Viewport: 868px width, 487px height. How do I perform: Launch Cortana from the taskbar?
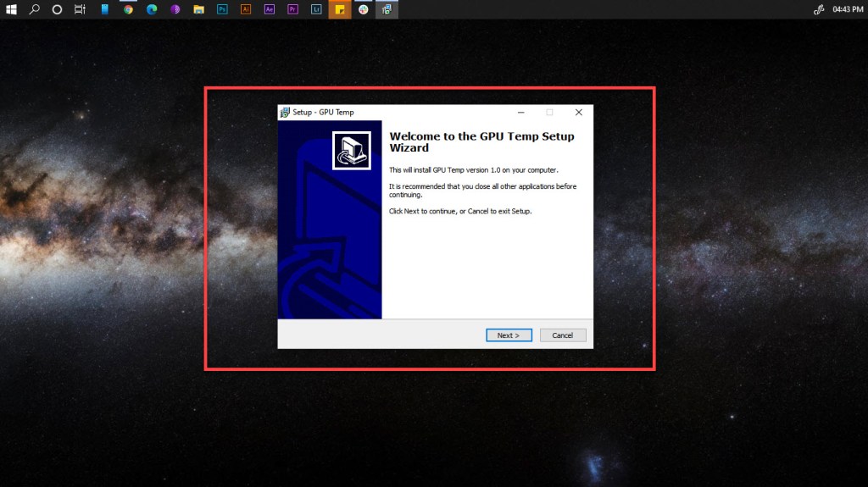[x=57, y=9]
